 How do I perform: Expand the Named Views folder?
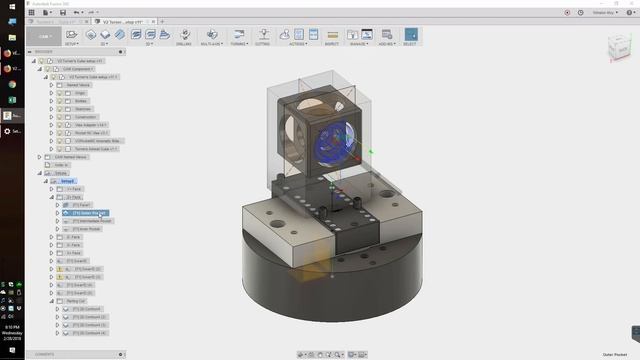pos(51,85)
